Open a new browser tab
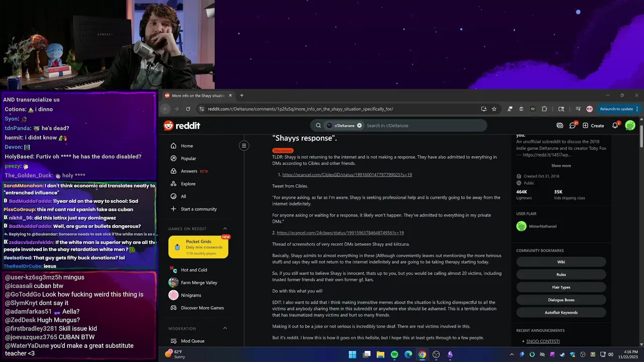Viewport: 644px width, 362px height. pyautogui.click(x=242, y=96)
